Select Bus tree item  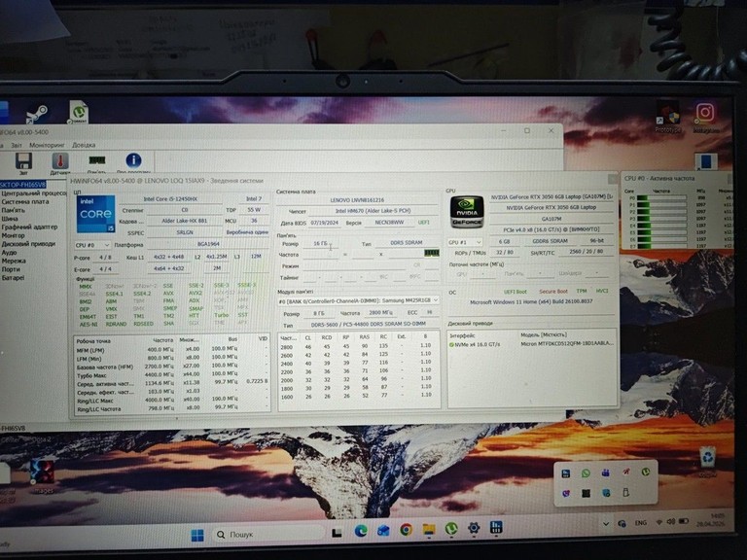(10, 219)
